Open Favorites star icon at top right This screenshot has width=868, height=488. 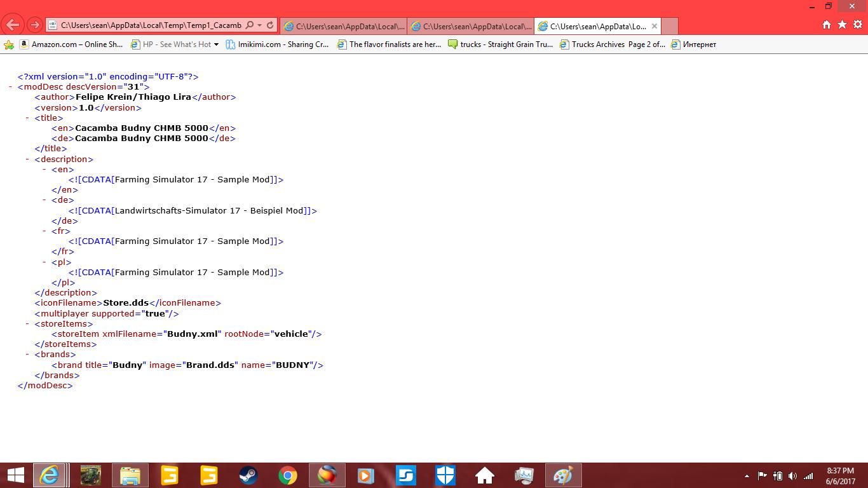click(x=842, y=25)
